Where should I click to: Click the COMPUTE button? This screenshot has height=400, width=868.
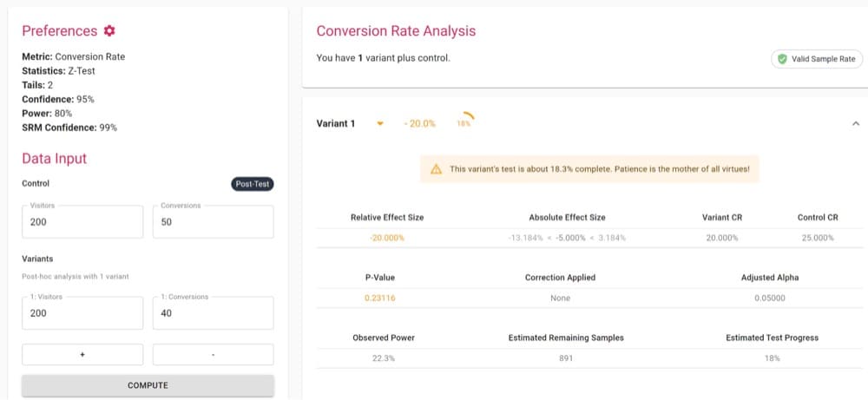[x=148, y=385]
